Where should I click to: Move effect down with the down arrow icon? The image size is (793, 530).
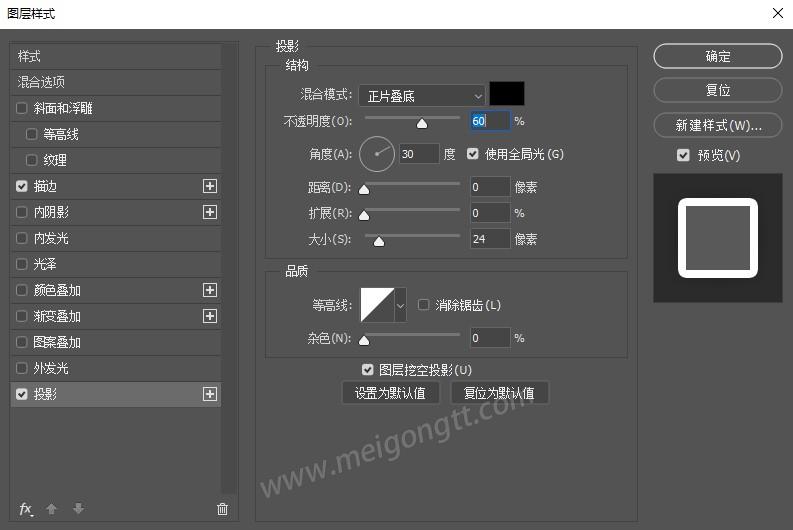point(78,508)
